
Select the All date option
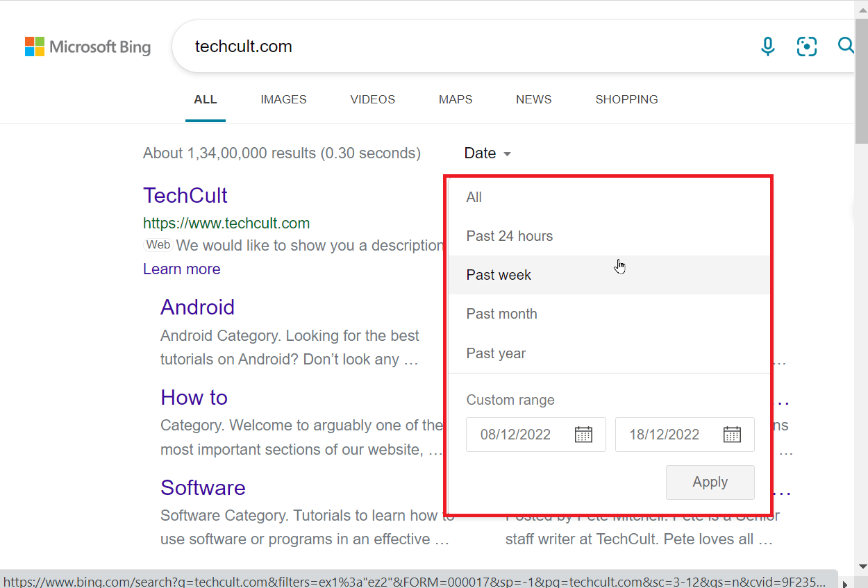(x=608, y=197)
